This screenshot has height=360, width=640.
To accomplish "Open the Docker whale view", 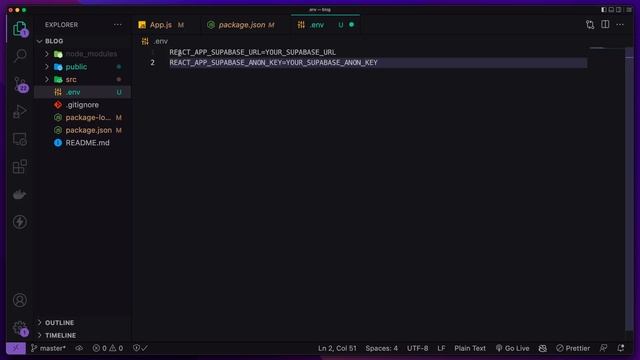I will [x=20, y=194].
